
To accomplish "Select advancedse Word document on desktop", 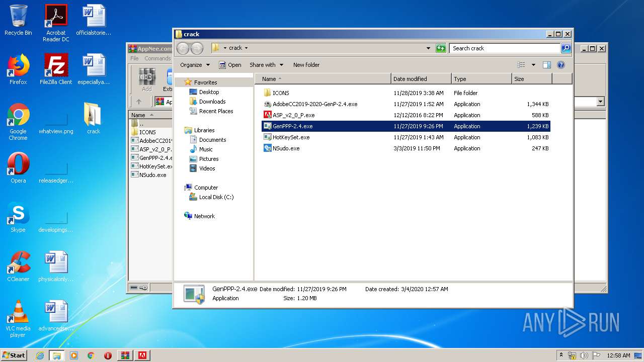I will coord(56,316).
